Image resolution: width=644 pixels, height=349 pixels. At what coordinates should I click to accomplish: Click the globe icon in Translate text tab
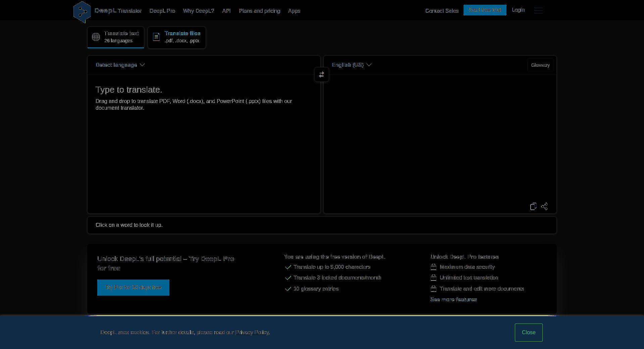point(96,37)
